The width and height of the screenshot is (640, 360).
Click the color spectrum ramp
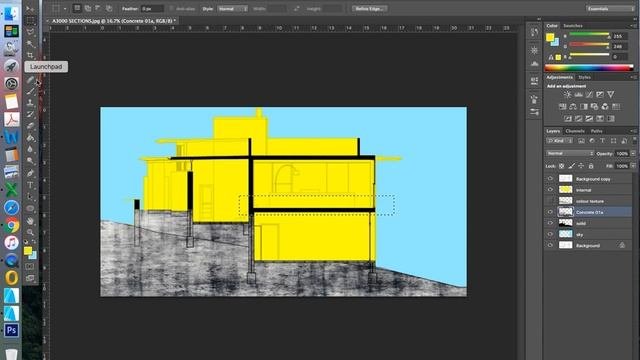pos(589,68)
